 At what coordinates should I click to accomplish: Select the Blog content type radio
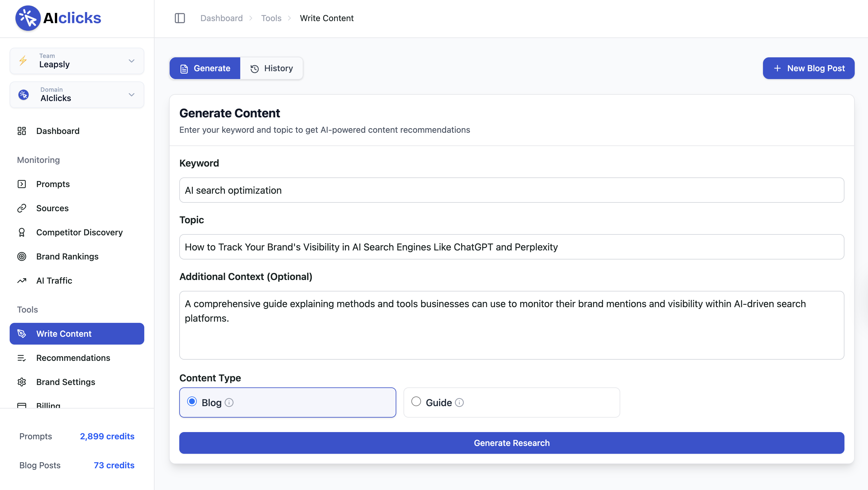click(x=192, y=401)
